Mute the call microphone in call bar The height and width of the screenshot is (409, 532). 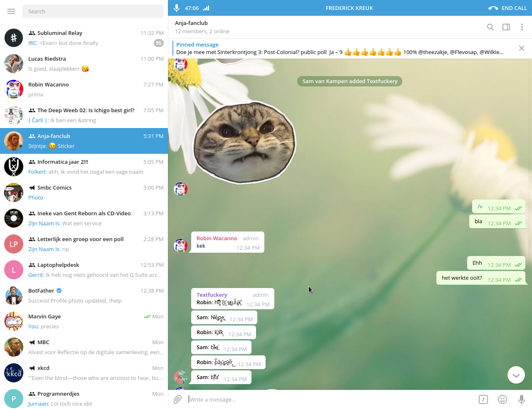[177, 8]
